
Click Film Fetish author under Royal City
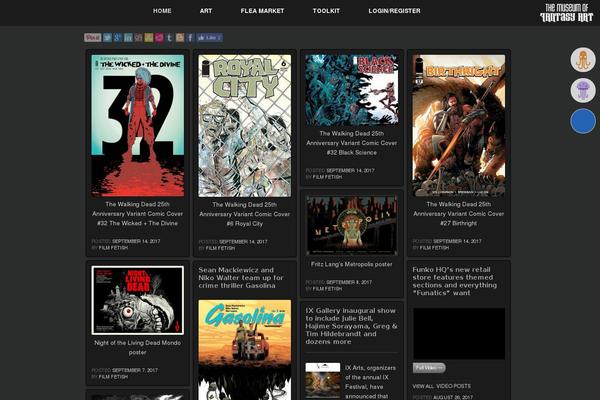coord(220,248)
